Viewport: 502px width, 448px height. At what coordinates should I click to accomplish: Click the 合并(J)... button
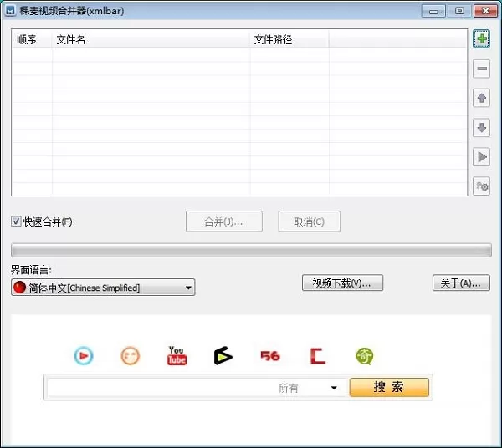(223, 221)
